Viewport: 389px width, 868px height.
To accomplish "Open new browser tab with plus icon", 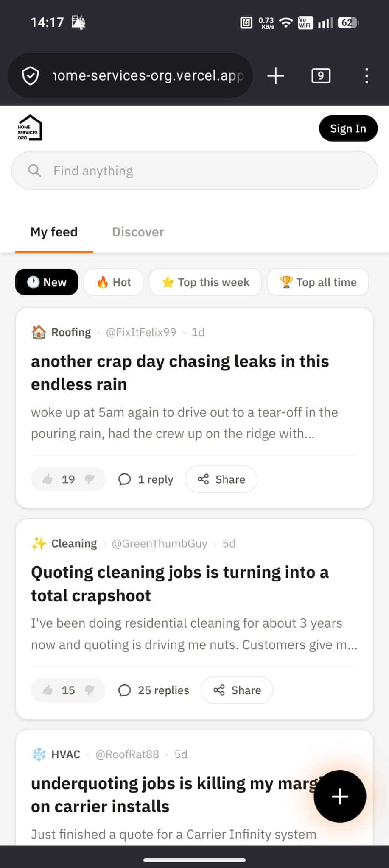I will (x=276, y=76).
